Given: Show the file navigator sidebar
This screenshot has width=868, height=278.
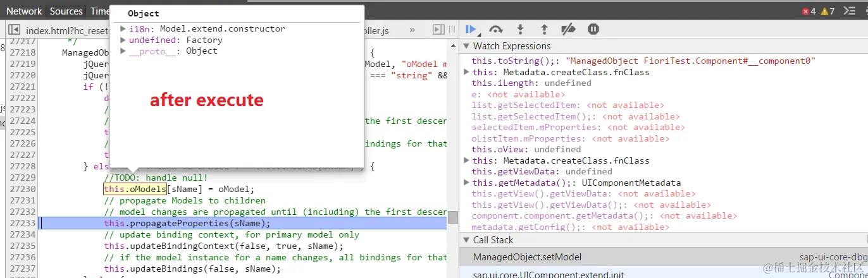Looking at the screenshot, I should (x=13, y=30).
